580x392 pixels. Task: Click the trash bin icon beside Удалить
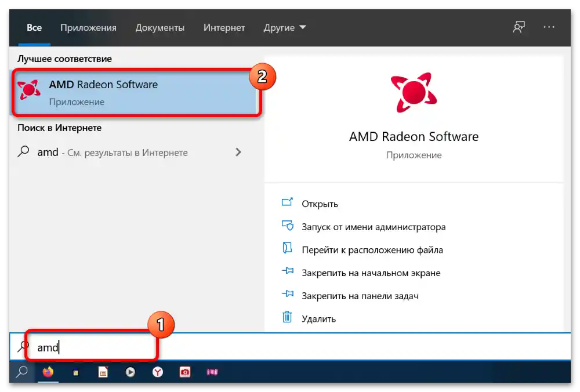tap(287, 317)
